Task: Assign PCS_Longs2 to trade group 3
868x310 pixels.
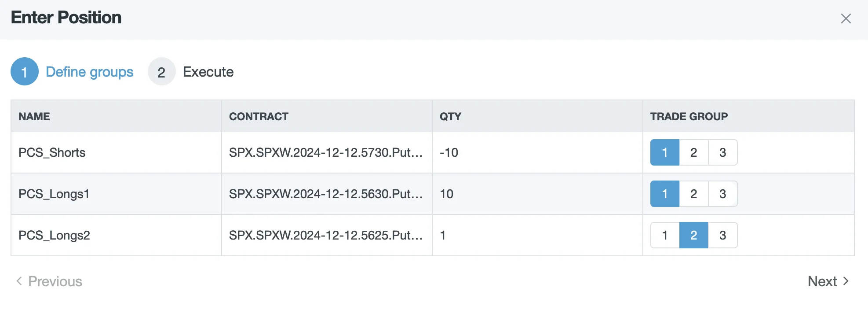Action: pyautogui.click(x=722, y=235)
